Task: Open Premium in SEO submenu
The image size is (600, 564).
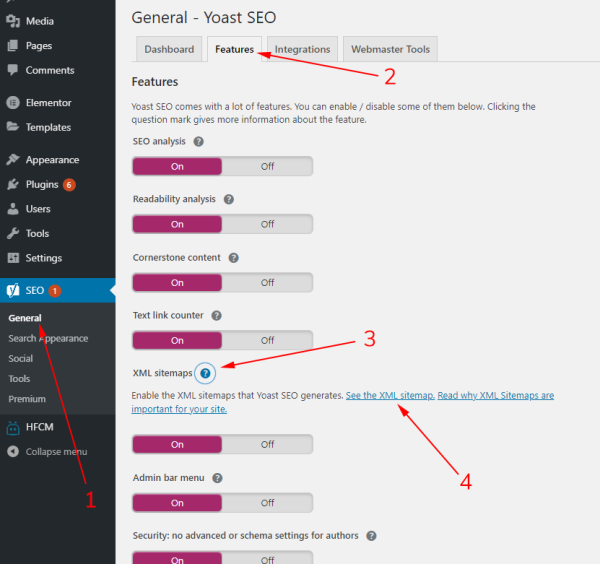Action: [x=27, y=399]
